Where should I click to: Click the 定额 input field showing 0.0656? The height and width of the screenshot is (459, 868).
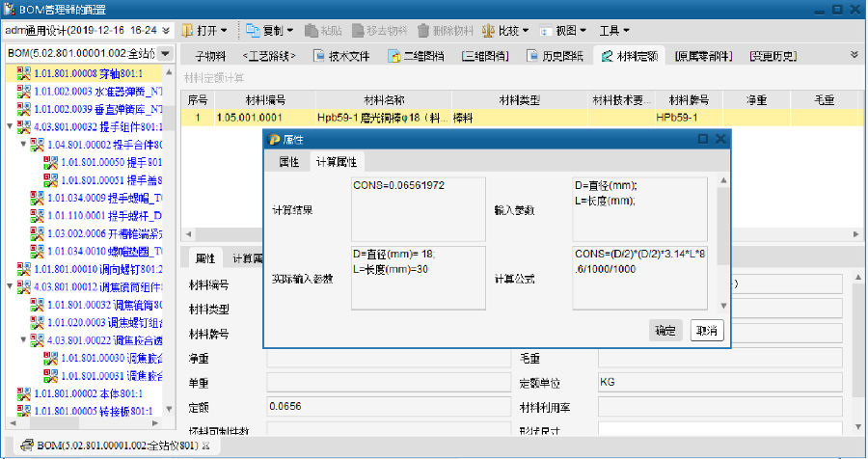point(386,406)
